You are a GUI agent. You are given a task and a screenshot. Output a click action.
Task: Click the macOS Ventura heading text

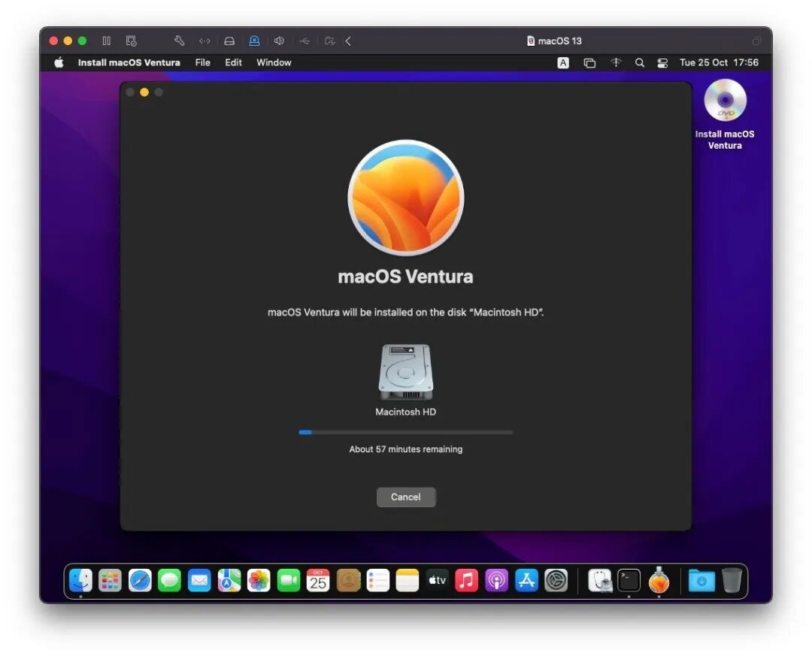(405, 277)
